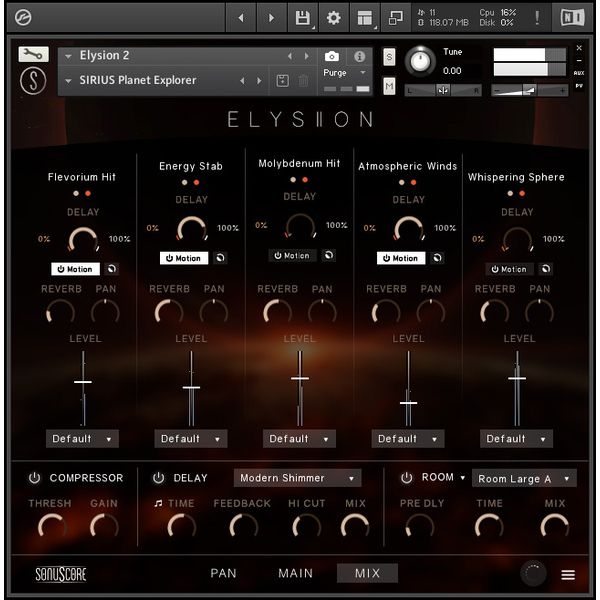Open Default dropdown under Energy Stab
This screenshot has width=600, height=600.
191,439
